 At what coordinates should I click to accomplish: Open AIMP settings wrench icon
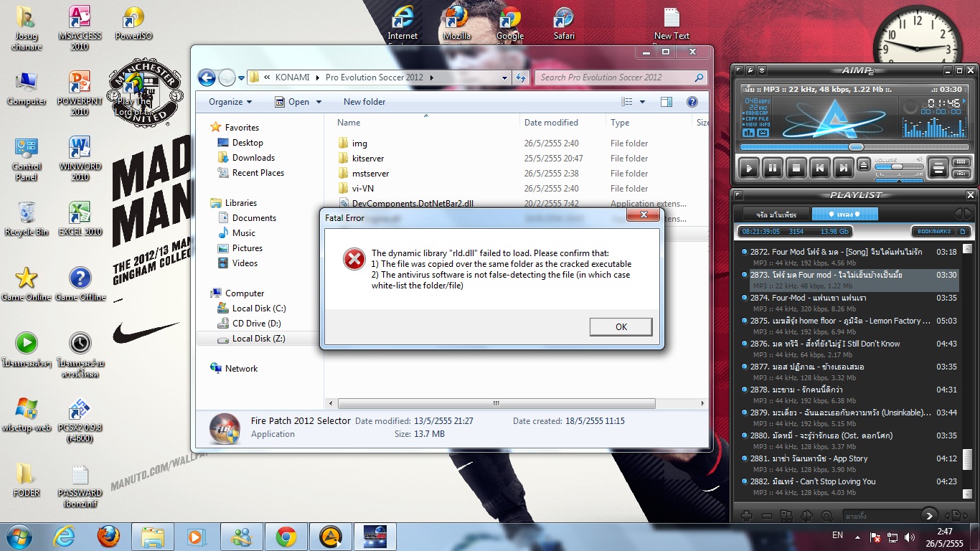tap(750, 70)
